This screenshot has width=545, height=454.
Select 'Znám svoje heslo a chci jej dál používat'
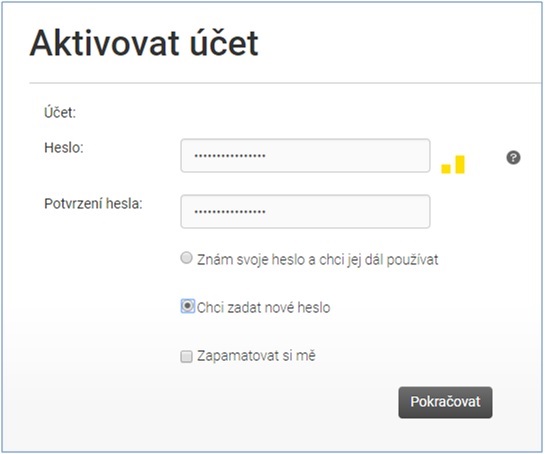coord(187,258)
